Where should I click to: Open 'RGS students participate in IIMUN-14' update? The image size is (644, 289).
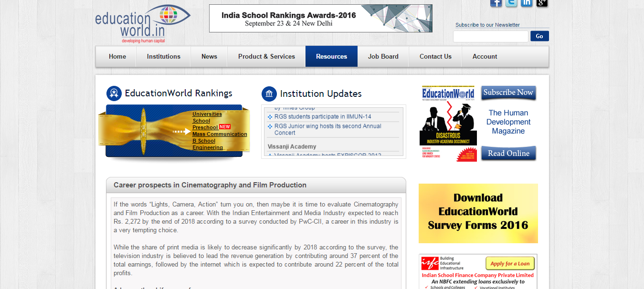coord(323,116)
